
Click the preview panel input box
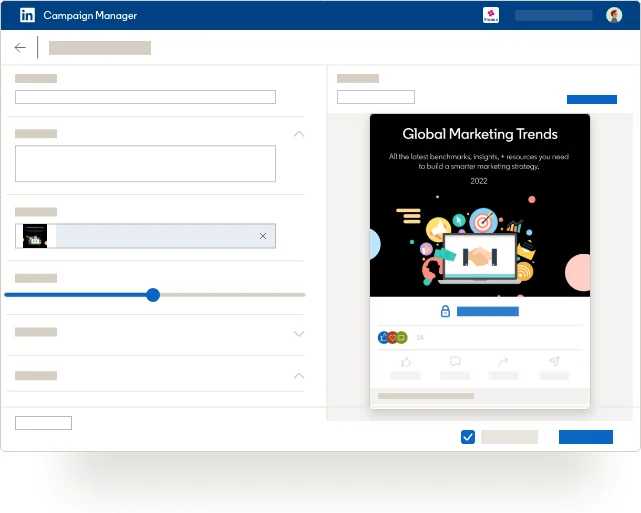point(376,97)
